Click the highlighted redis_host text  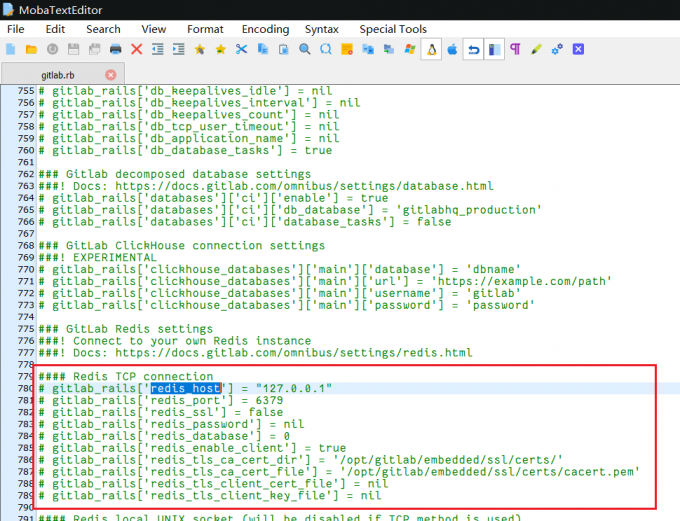[186, 388]
